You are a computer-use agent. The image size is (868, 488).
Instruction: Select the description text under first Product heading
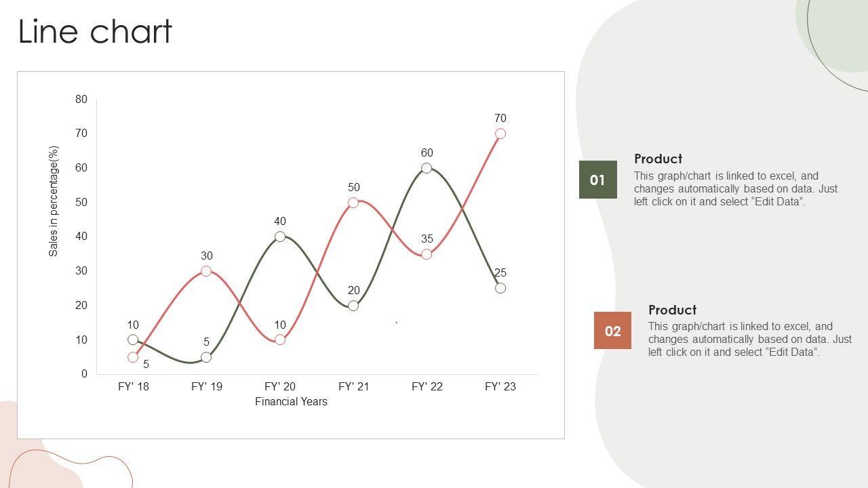[x=736, y=188]
